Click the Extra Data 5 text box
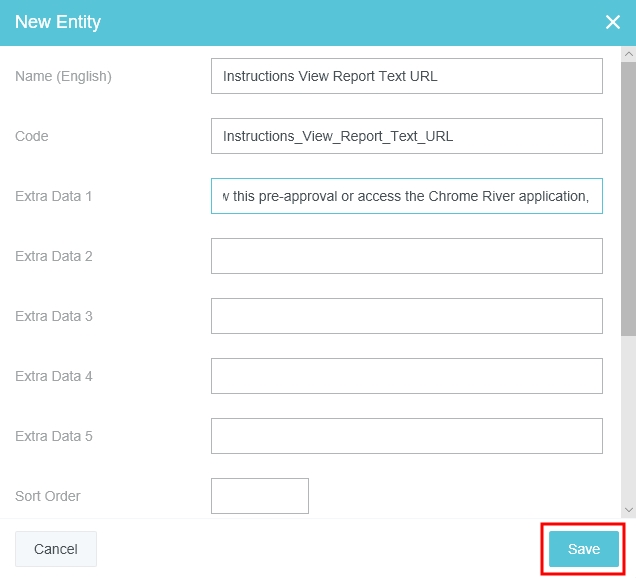 coord(406,436)
